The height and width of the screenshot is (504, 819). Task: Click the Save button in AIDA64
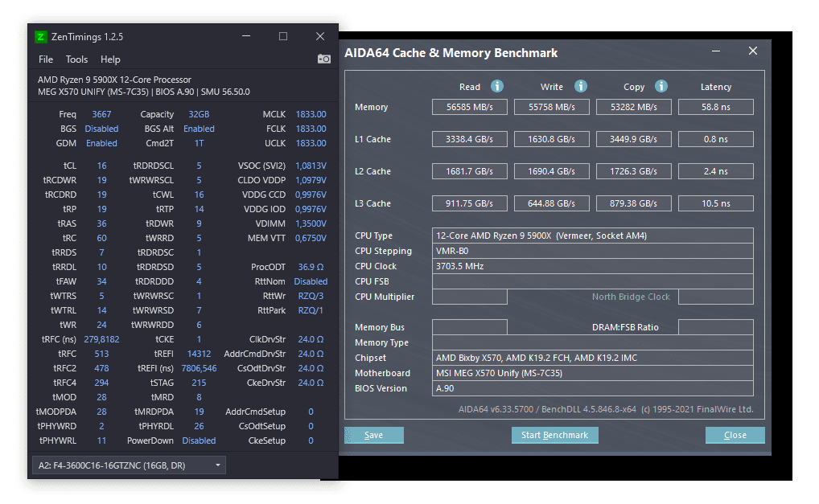point(374,435)
